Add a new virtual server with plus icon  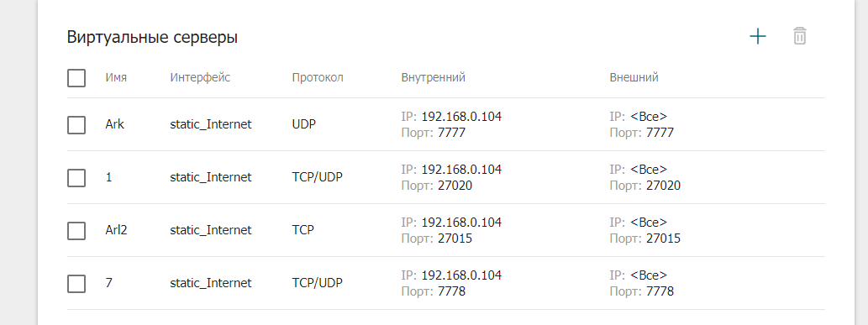tap(757, 37)
